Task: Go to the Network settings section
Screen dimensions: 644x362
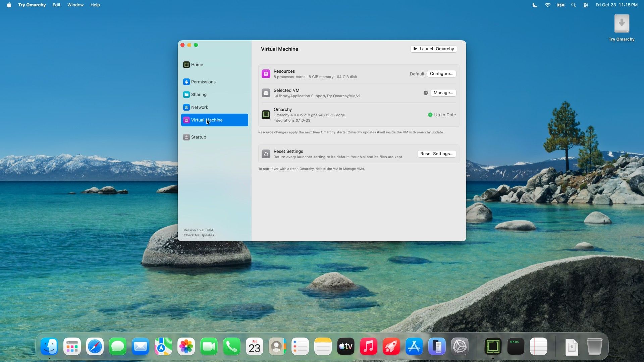Action: click(x=214, y=107)
